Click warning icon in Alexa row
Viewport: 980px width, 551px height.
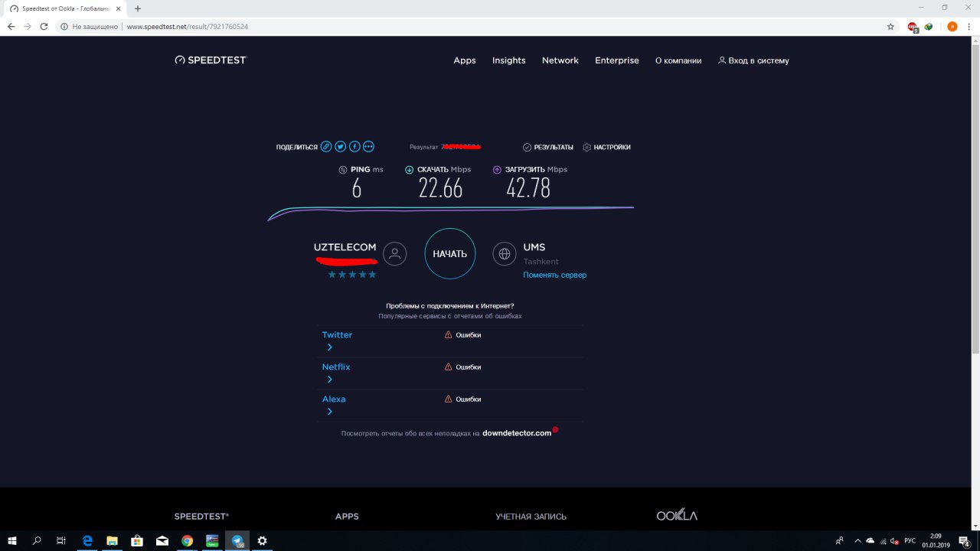pyautogui.click(x=449, y=399)
